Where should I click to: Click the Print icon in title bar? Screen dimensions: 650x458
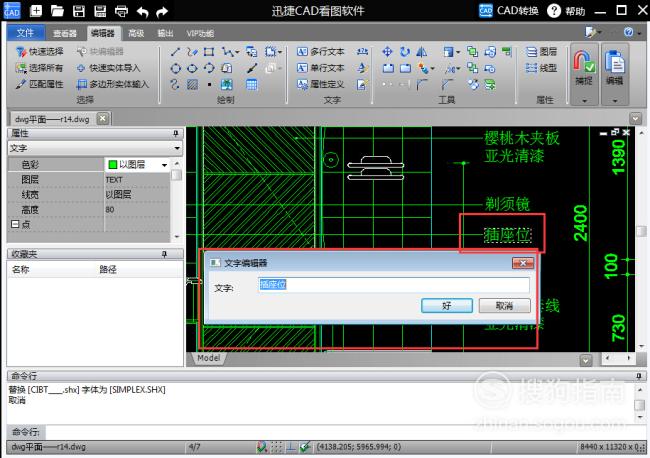click(x=121, y=11)
